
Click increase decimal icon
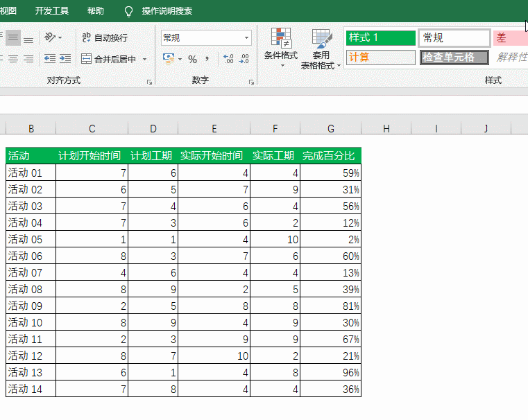[228, 59]
